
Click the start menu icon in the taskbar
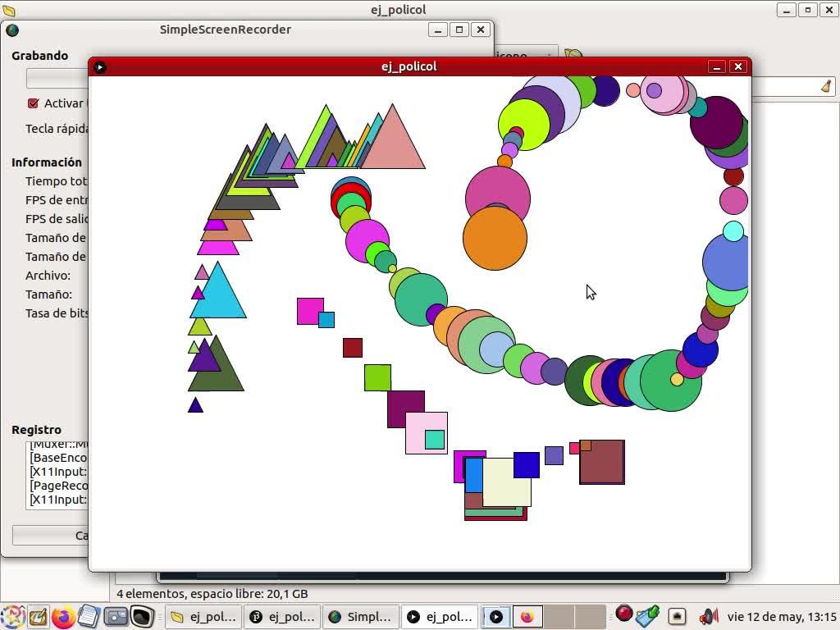12,617
